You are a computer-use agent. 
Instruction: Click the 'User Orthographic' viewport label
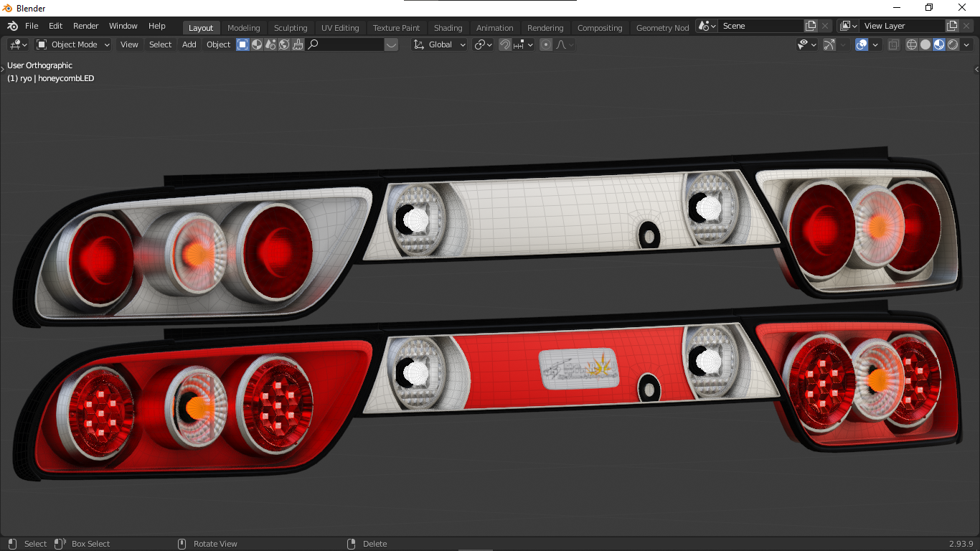39,65
